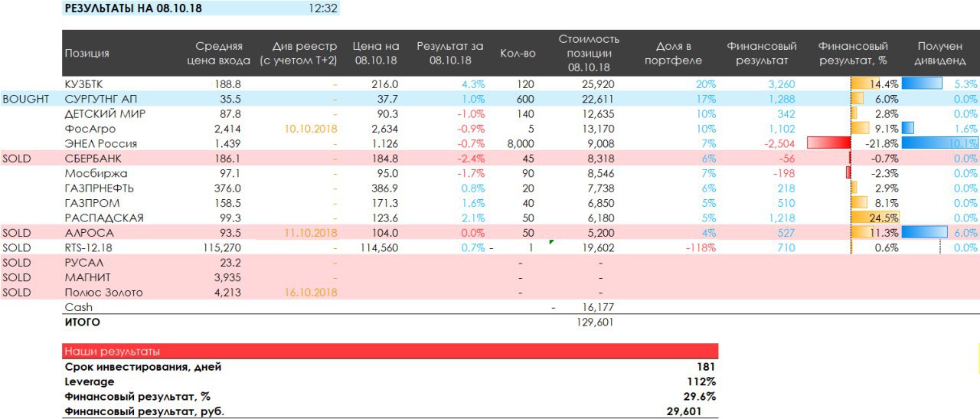Click 'Срок инвестирования, дней' label
This screenshot has height=419, width=980.
click(x=143, y=367)
